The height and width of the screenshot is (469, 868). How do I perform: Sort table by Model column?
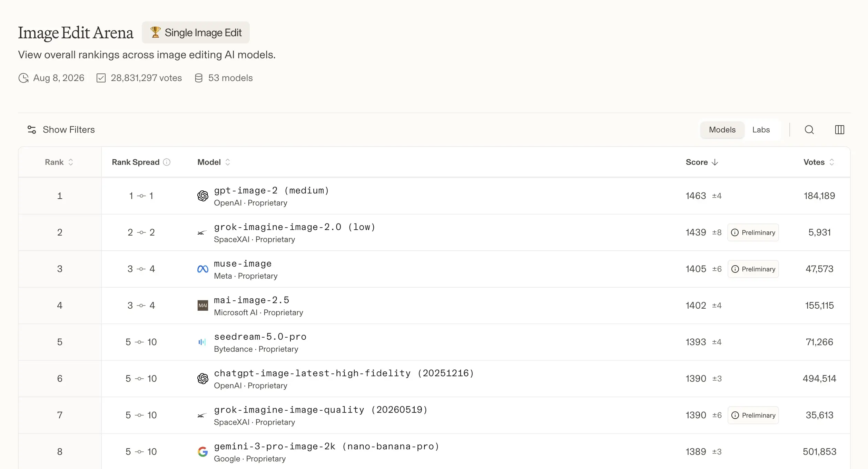coord(214,162)
